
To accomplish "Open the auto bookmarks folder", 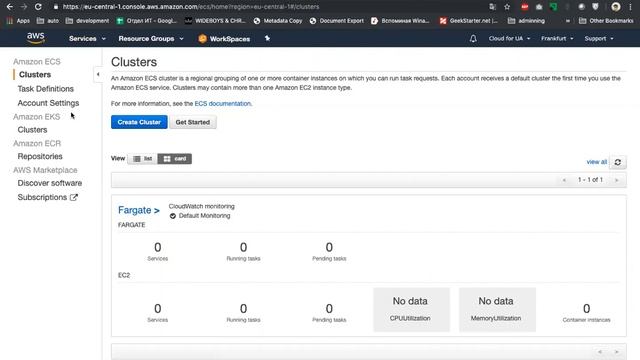I will tap(48, 21).
